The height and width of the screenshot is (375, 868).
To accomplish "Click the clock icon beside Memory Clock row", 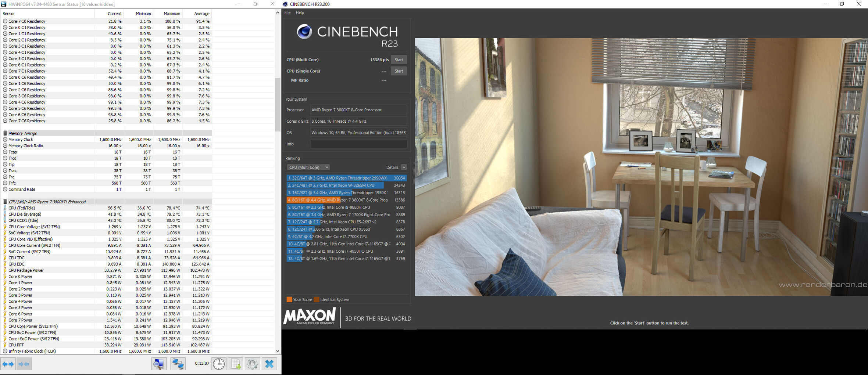I will tap(5, 140).
